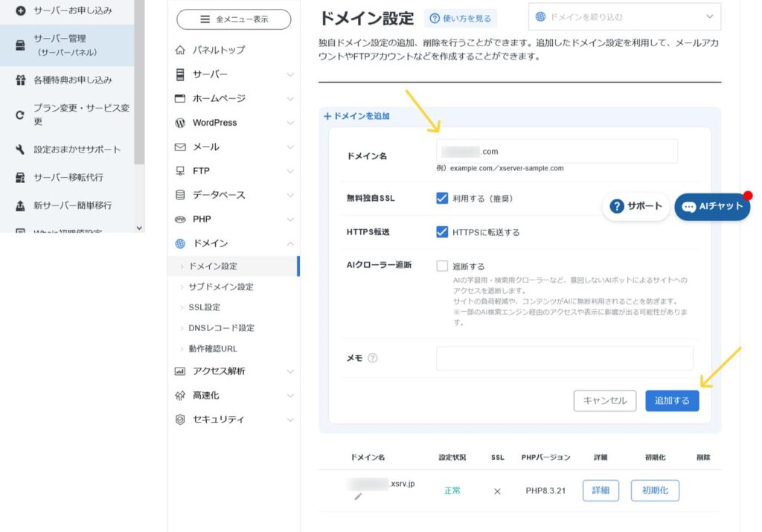This screenshot has width=762, height=532.
Task: Click the left sidebar vertical scrollbar
Action: 139,82
